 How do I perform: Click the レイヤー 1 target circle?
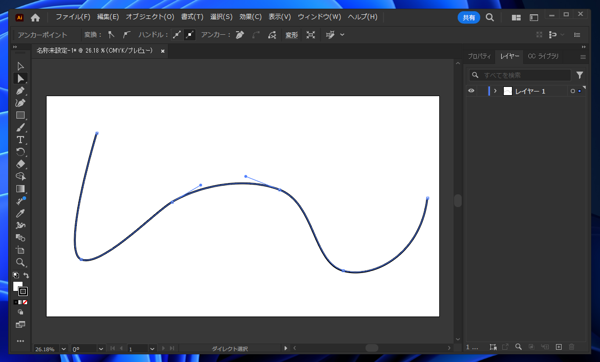(572, 91)
